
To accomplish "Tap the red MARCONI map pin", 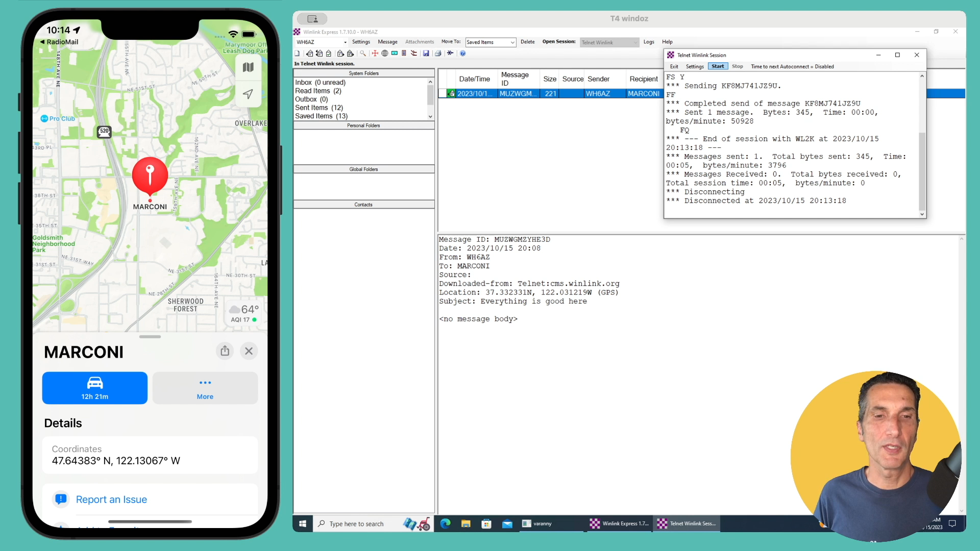I will 150,176.
